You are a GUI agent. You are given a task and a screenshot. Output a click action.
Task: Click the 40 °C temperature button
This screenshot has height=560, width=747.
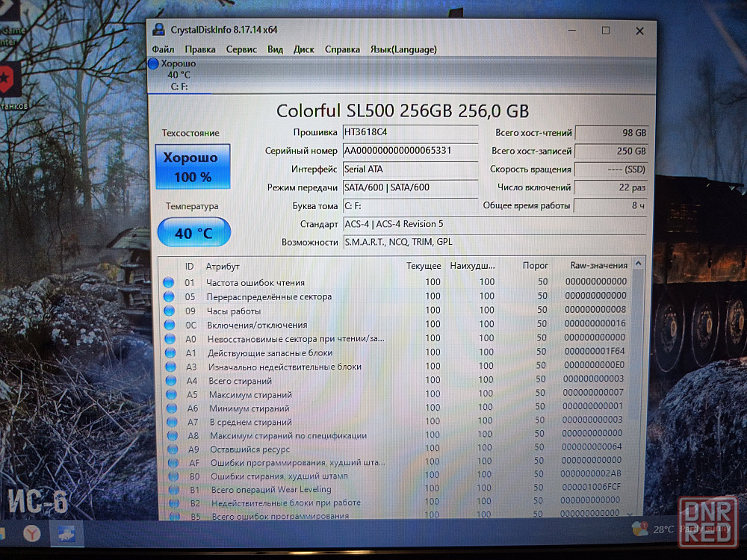(x=194, y=232)
